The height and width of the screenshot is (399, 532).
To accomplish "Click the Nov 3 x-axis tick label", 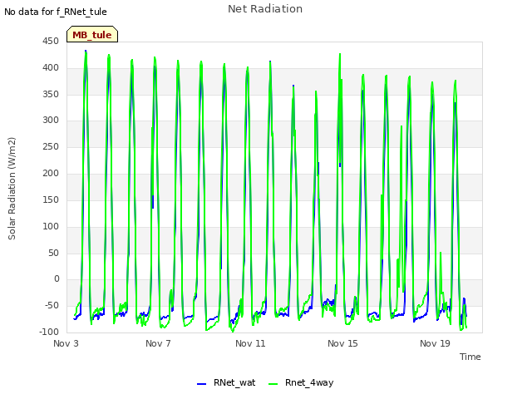I will (x=66, y=343).
